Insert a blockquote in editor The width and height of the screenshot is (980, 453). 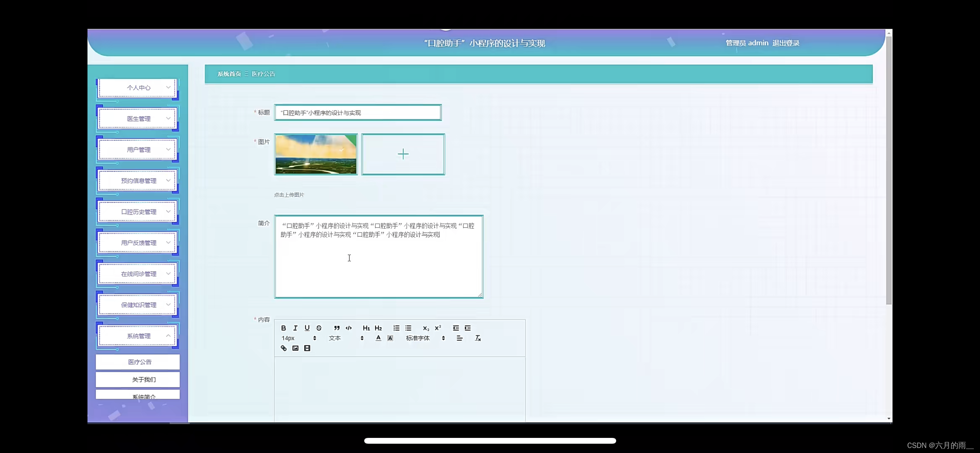[337, 328]
